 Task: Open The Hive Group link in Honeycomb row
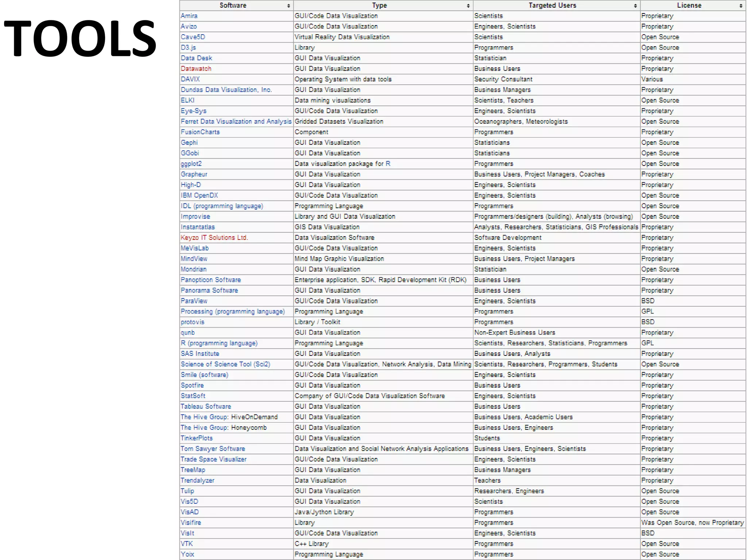pyautogui.click(x=204, y=428)
